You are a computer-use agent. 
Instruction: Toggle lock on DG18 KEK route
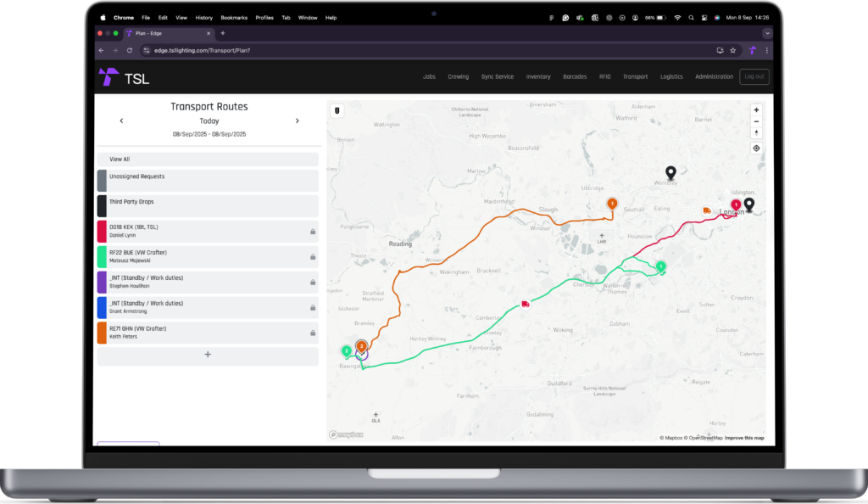pos(313,232)
